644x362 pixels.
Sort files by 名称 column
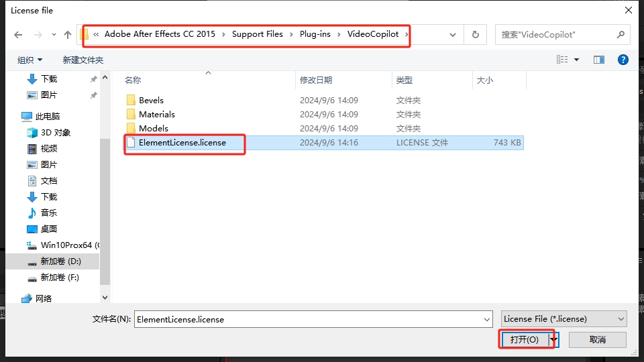[x=133, y=80]
